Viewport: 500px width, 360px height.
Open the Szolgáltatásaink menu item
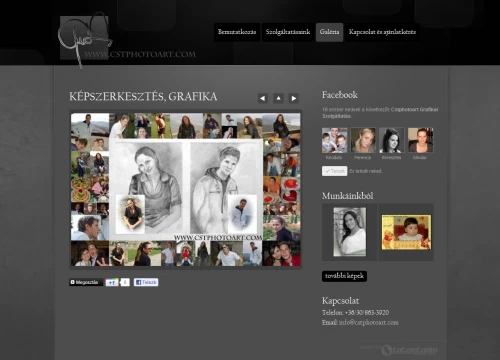tap(288, 32)
